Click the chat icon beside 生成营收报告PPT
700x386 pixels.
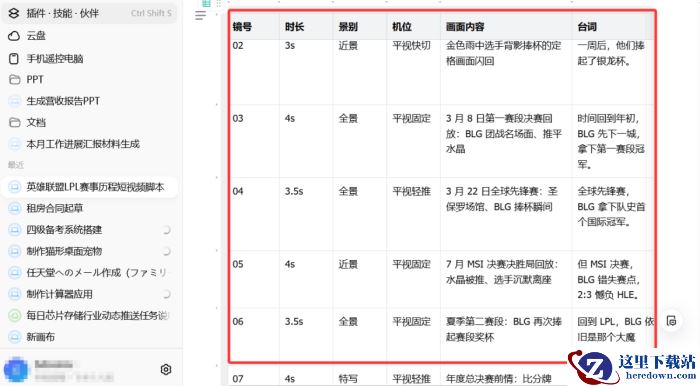tap(15, 101)
